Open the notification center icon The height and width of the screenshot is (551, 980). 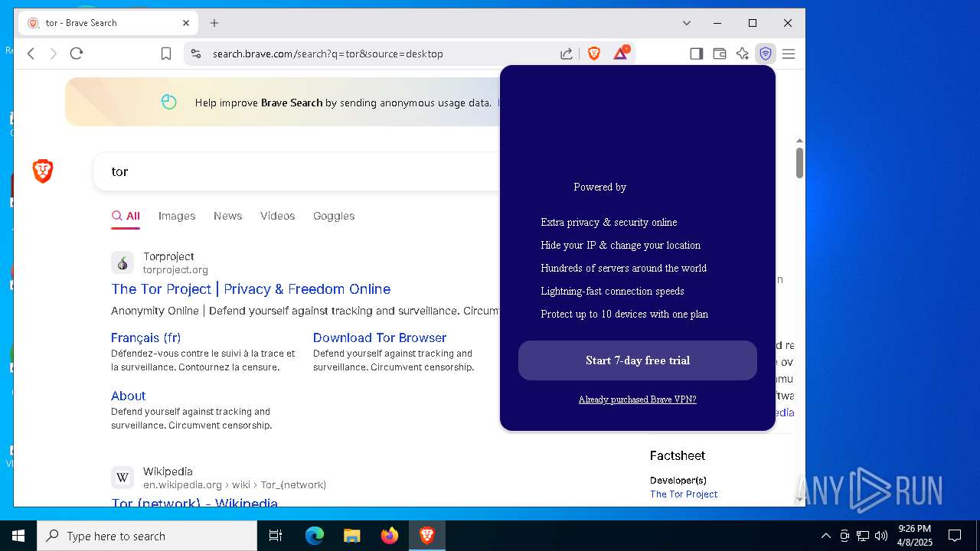[955, 536]
